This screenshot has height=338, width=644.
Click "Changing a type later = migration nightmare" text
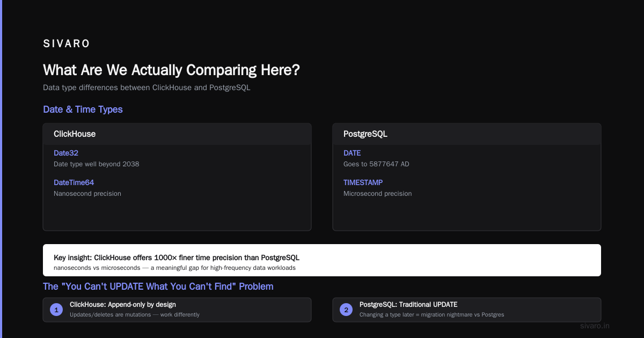coord(432,315)
